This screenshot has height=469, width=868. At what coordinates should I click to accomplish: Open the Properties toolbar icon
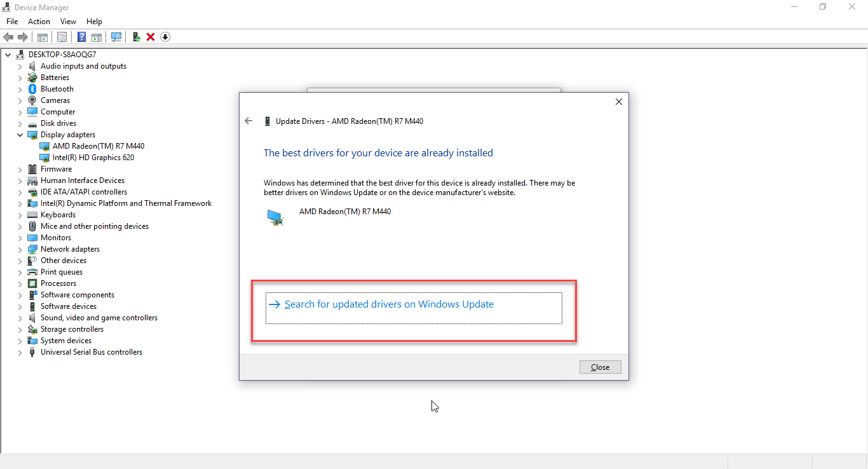[62, 37]
